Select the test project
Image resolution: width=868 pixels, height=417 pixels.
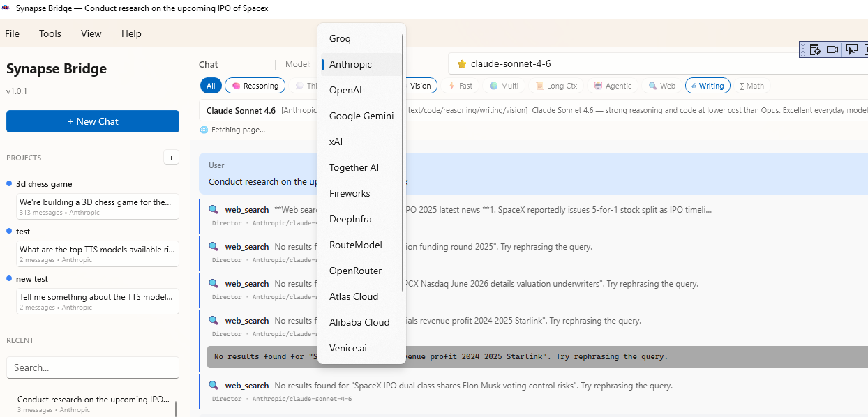(x=23, y=232)
